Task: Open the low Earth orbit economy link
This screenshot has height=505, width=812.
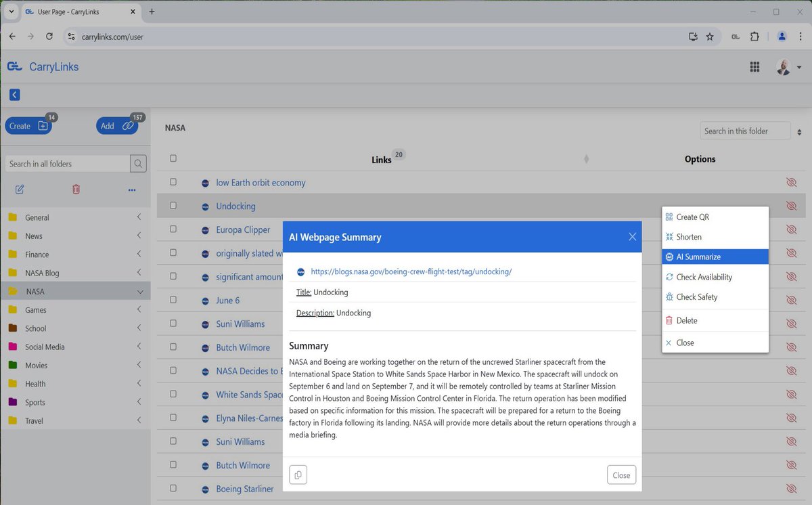Action: click(x=261, y=183)
